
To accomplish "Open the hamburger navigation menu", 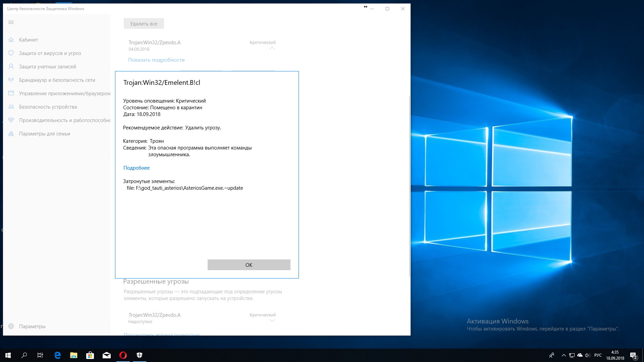I will click(x=11, y=22).
